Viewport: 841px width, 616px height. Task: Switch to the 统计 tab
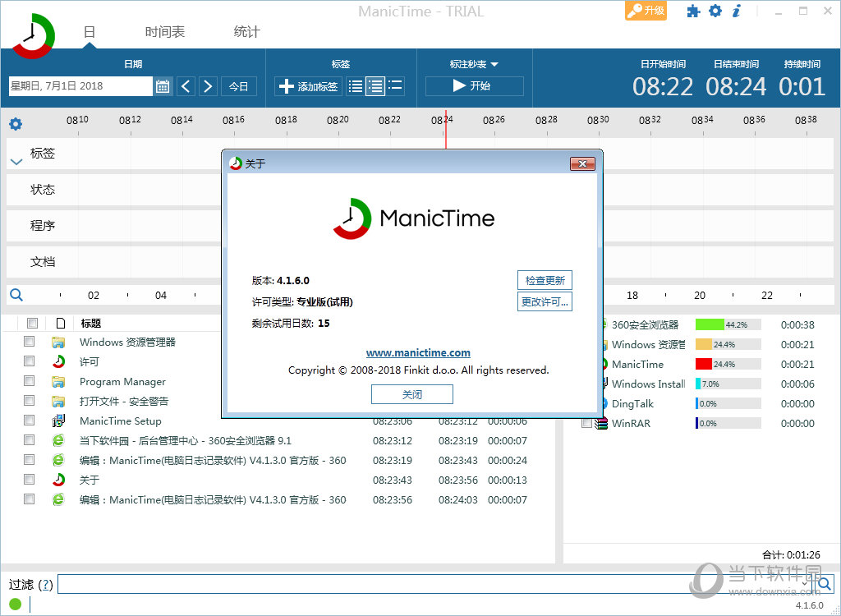246,32
